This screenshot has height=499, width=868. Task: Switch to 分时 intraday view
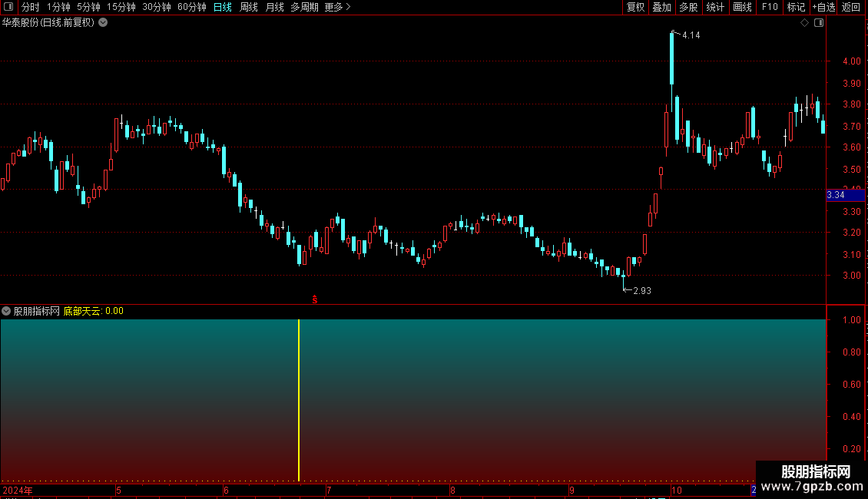(31, 7)
